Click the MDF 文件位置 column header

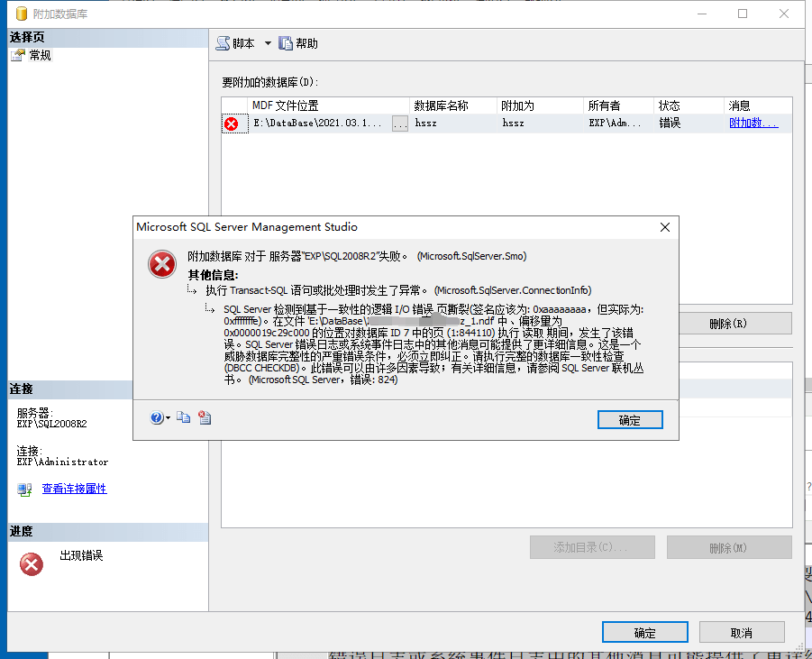pyautogui.click(x=328, y=105)
